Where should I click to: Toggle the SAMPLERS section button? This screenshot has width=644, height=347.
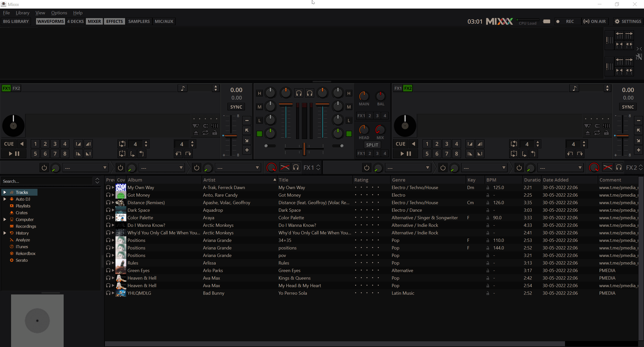[139, 21]
